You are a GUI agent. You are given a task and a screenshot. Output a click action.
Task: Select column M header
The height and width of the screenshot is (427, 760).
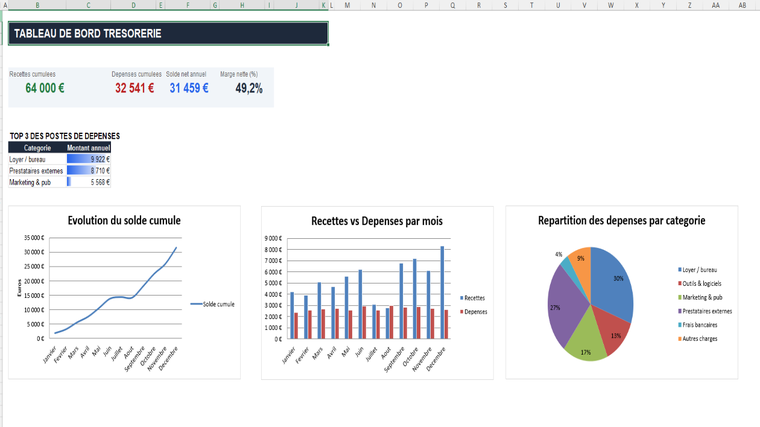(347, 5)
